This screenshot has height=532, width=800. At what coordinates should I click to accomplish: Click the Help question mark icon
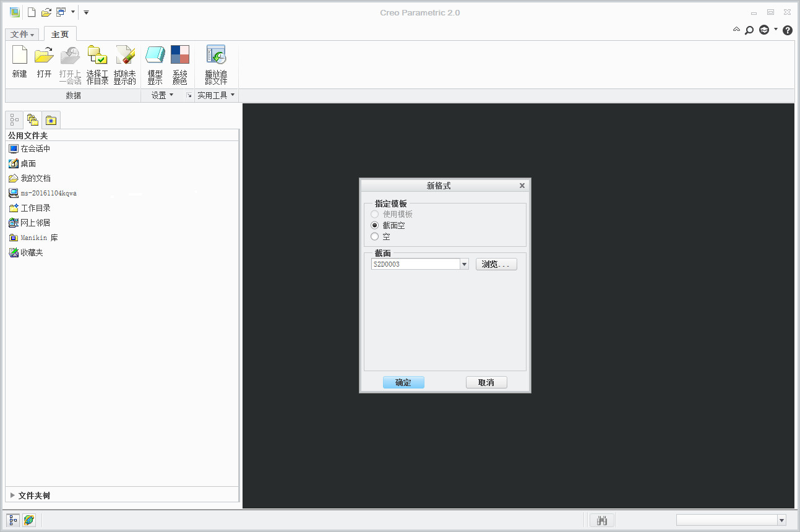coord(788,30)
